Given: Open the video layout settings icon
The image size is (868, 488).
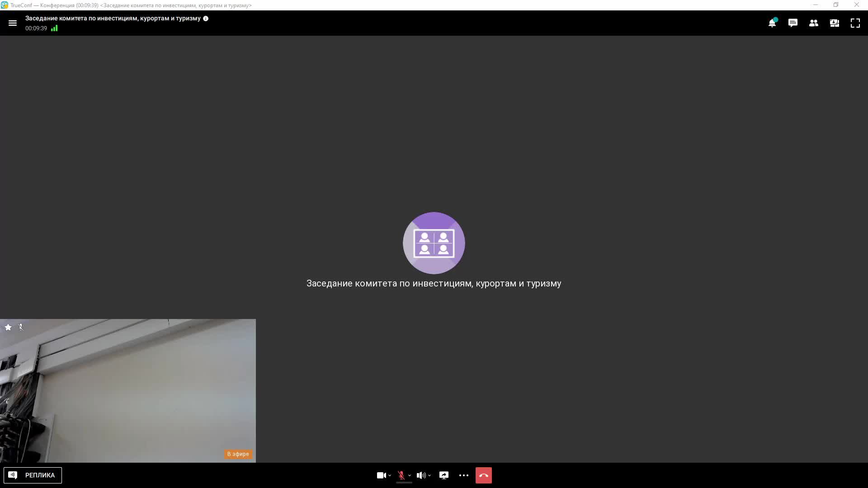Looking at the screenshot, I should [x=835, y=23].
